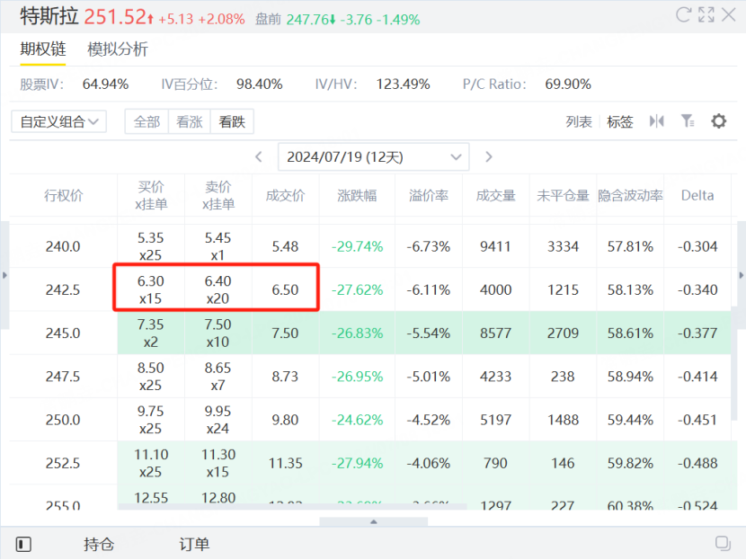746x560 pixels.
Task: Open the 自定义组合 dropdown
Action: [58, 122]
